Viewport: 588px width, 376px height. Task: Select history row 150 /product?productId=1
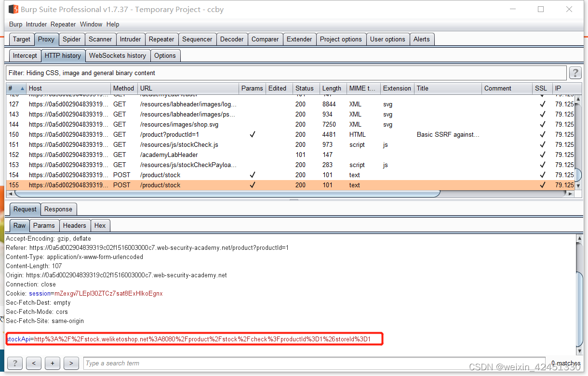click(x=290, y=134)
